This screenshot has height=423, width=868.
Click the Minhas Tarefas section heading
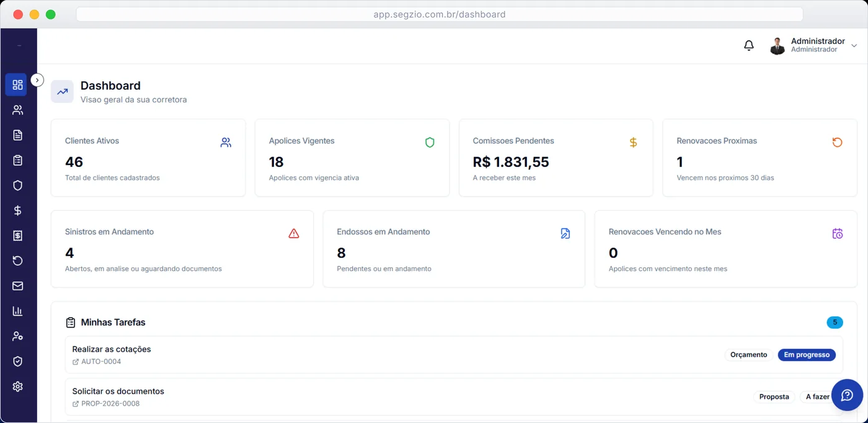[113, 323]
